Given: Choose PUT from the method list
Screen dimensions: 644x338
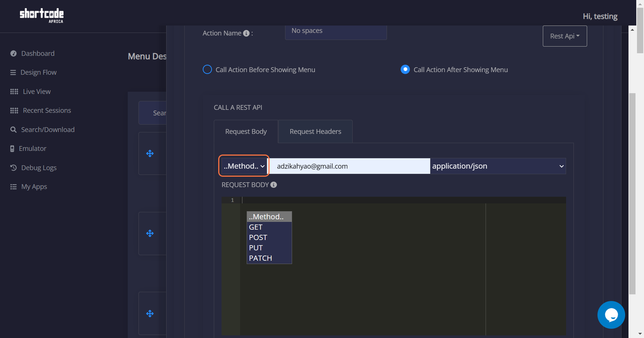Looking at the screenshot, I should pos(269,248).
